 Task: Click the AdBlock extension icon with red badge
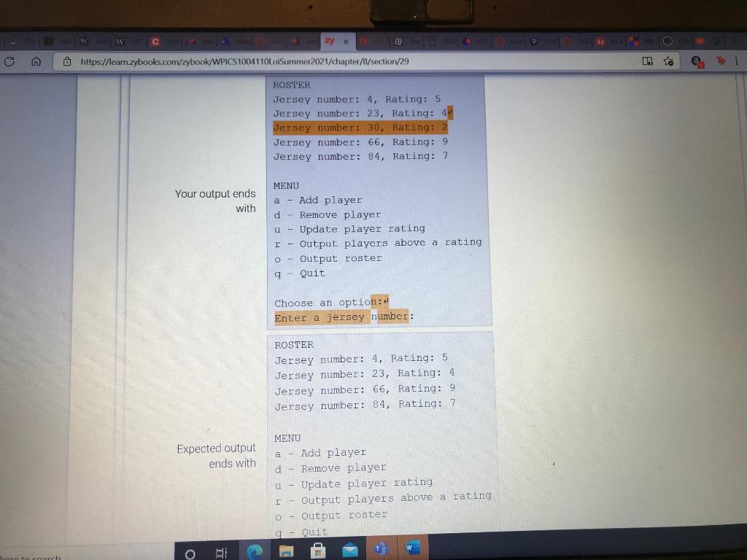coord(697,63)
